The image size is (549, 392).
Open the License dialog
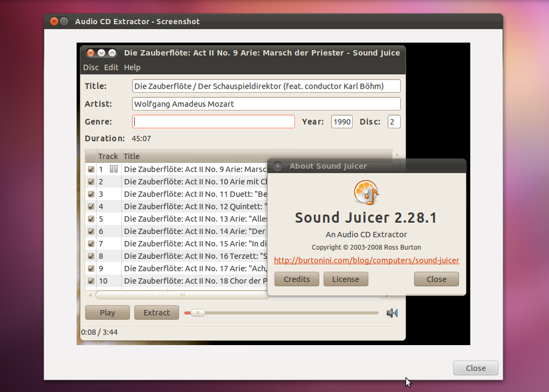(x=346, y=279)
